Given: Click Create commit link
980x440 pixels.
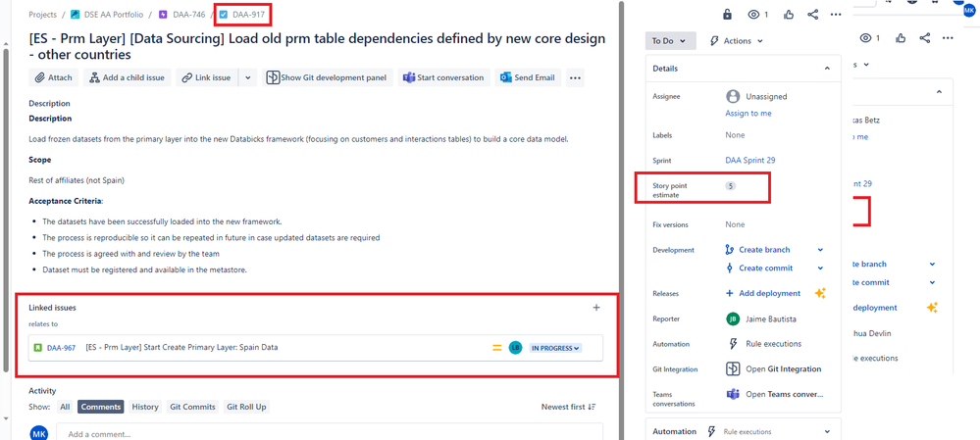Looking at the screenshot, I should click(x=765, y=269).
